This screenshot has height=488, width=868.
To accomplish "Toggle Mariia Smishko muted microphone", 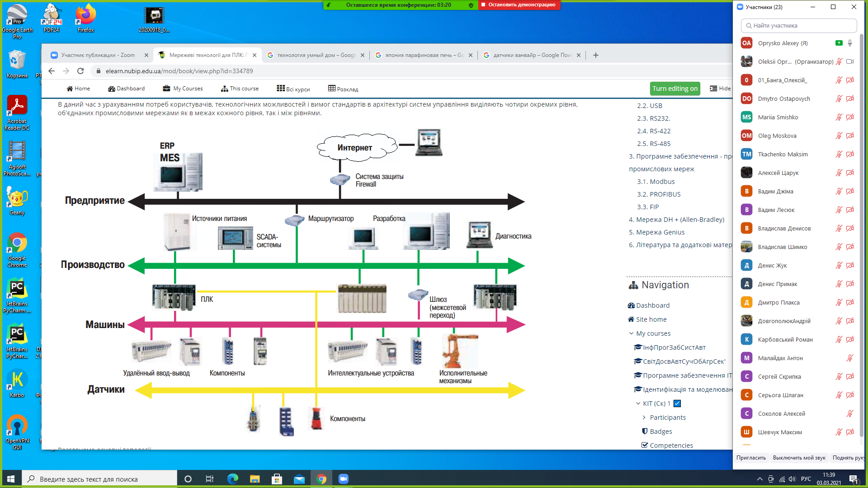I will coord(839,117).
